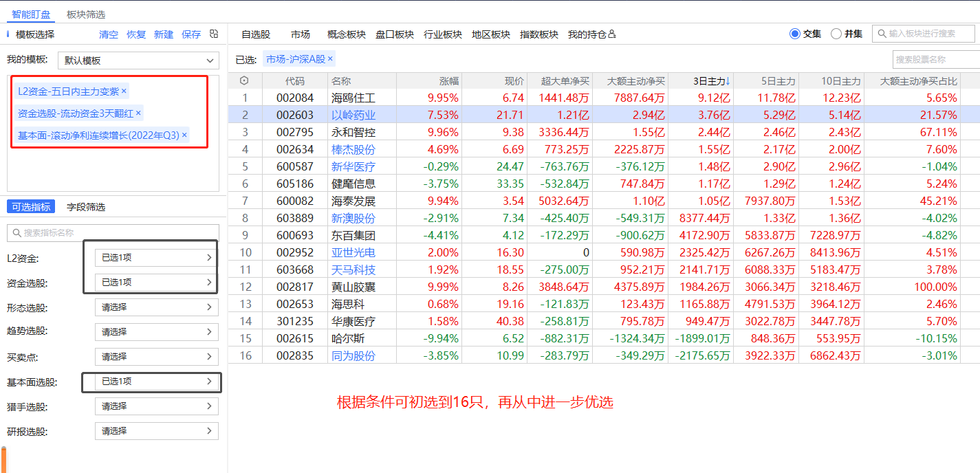This screenshot has height=473, width=980.
Task: Expand the 基本面选股 selection box
Action: 157,382
